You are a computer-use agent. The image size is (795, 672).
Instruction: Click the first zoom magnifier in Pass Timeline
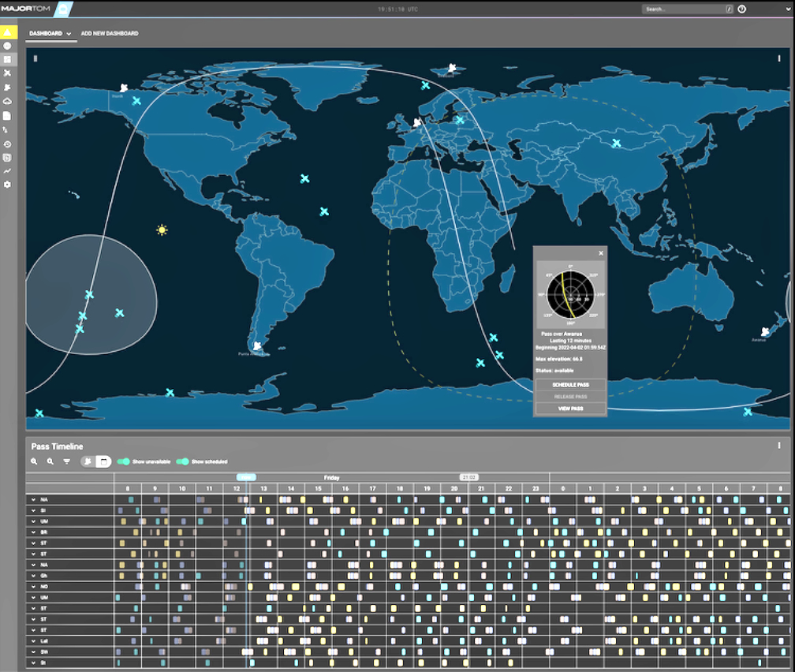click(35, 461)
